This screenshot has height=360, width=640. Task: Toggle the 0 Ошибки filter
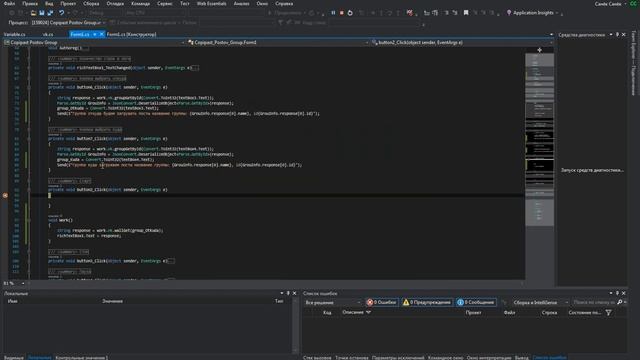[x=381, y=302]
